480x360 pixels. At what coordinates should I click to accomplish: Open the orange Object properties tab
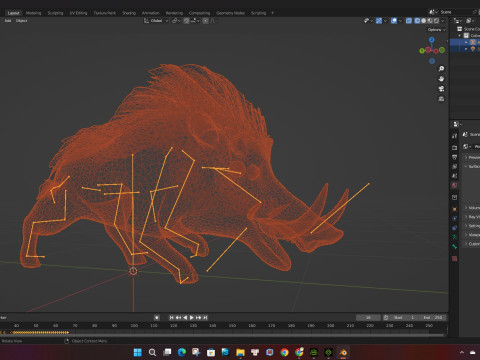(454, 209)
